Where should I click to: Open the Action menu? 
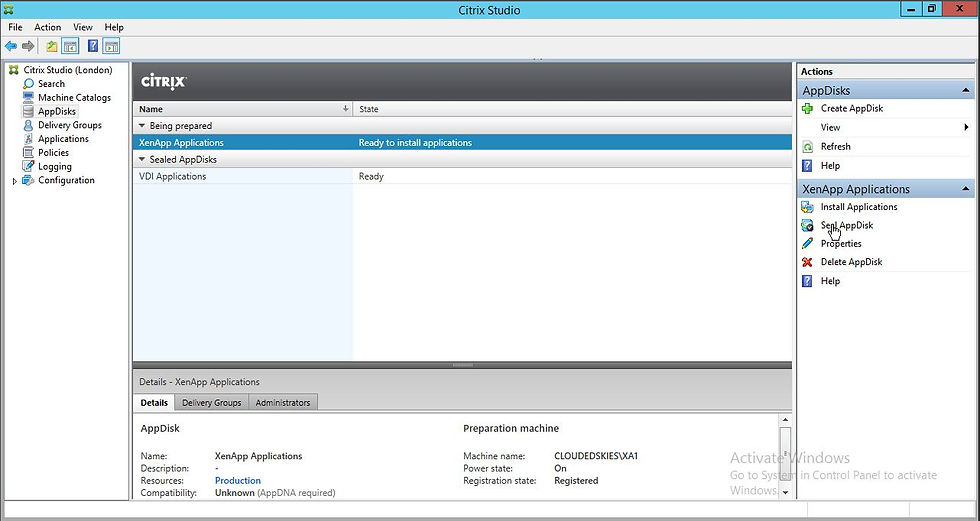48,27
